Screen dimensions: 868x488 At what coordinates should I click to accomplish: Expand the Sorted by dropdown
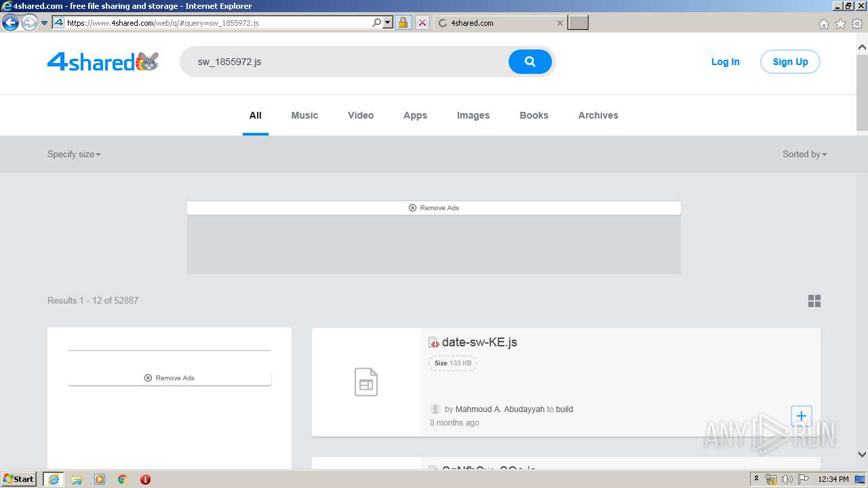click(x=805, y=155)
